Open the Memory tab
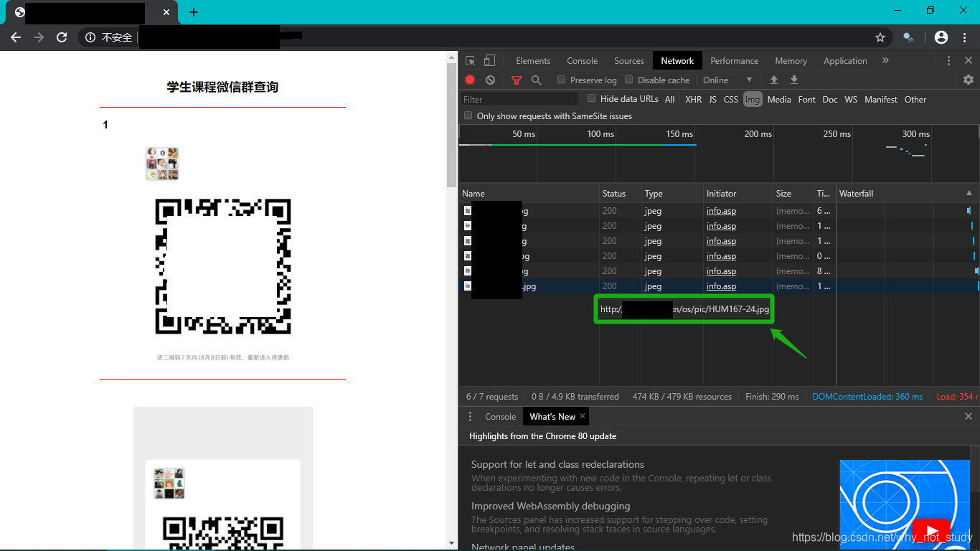 [x=791, y=61]
